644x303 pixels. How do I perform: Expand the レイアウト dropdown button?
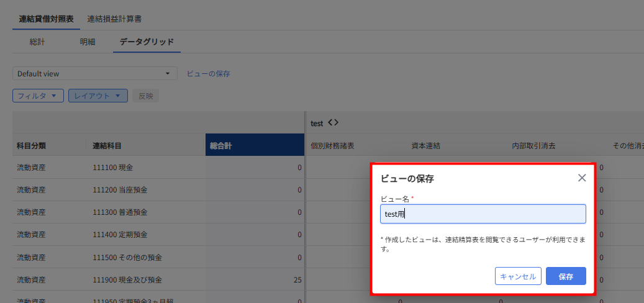(x=98, y=96)
